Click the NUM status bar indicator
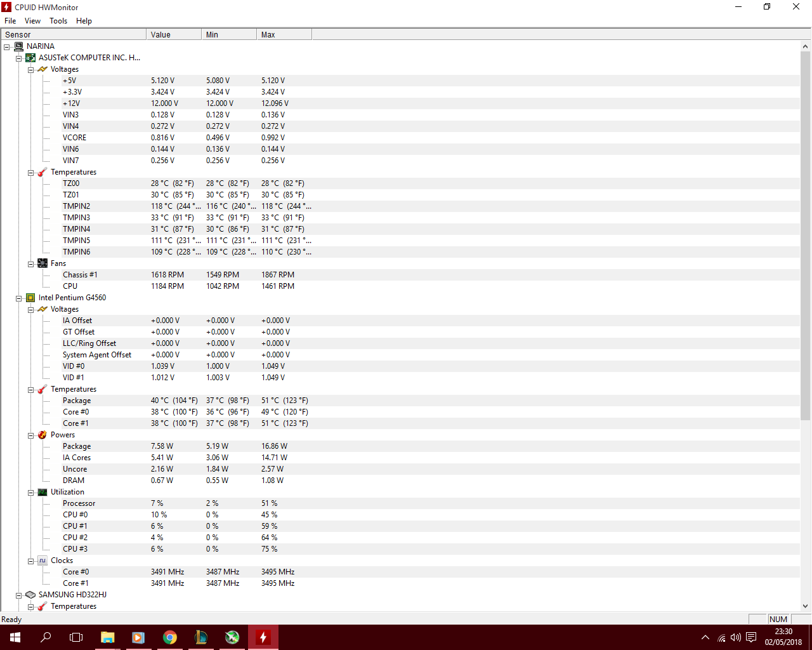This screenshot has height=650, width=812. tap(778, 620)
